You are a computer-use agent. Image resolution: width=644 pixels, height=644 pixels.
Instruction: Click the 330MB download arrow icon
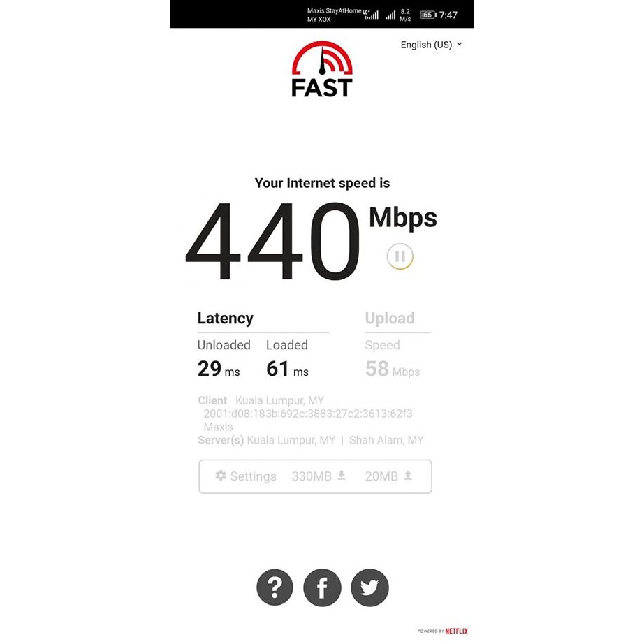tap(342, 475)
